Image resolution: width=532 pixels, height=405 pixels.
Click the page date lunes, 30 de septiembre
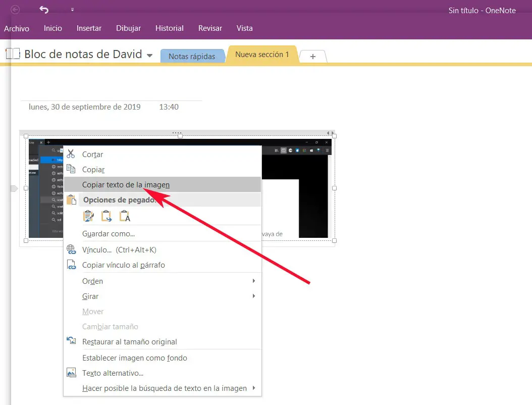pos(84,107)
